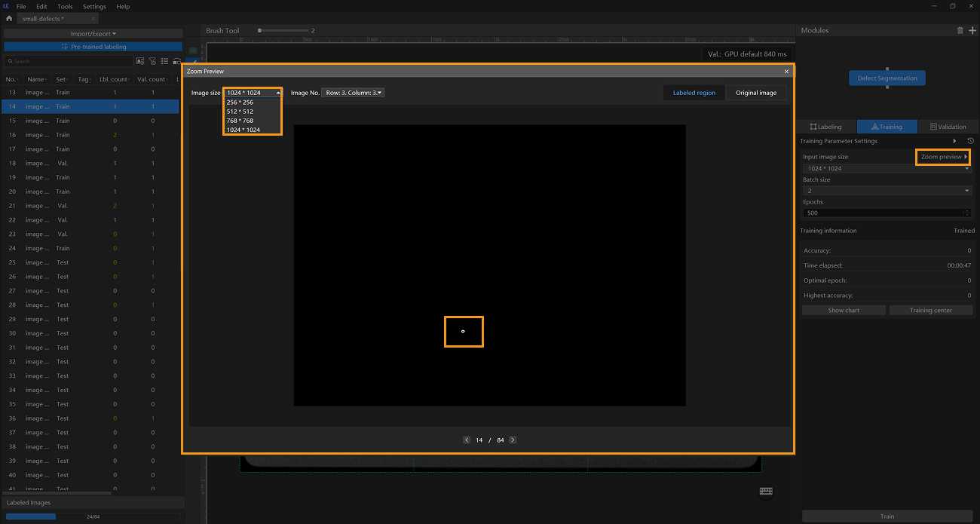Open the Edit menu
Screen dimensions: 980x524
point(41,6)
